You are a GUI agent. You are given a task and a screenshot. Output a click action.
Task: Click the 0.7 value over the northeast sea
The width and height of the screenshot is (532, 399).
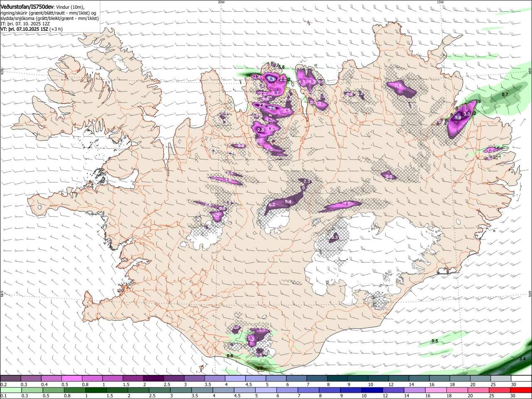505,95
